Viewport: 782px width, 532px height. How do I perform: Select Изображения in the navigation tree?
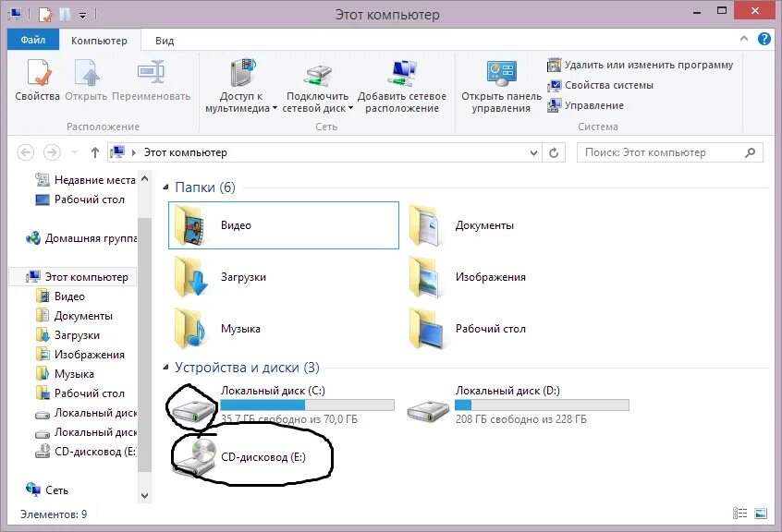80,355
